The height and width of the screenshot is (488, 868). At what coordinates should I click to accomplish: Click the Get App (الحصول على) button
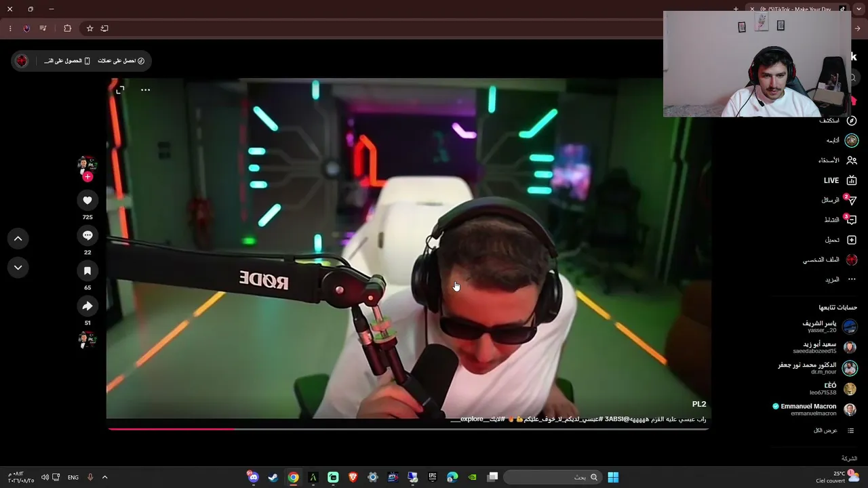coord(66,61)
